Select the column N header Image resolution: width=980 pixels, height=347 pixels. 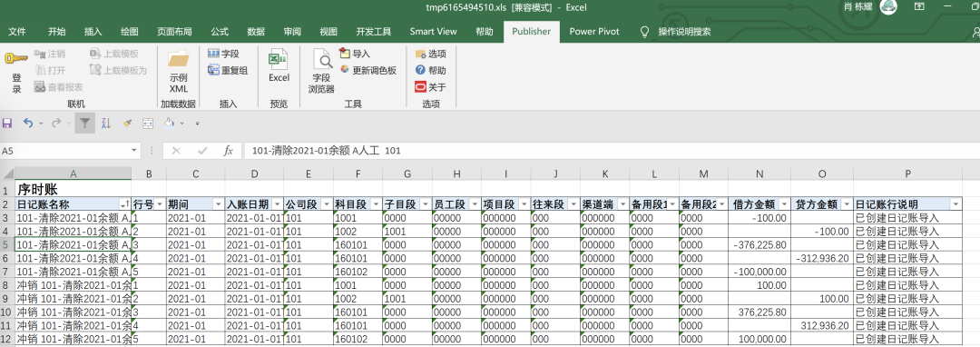[x=759, y=173]
